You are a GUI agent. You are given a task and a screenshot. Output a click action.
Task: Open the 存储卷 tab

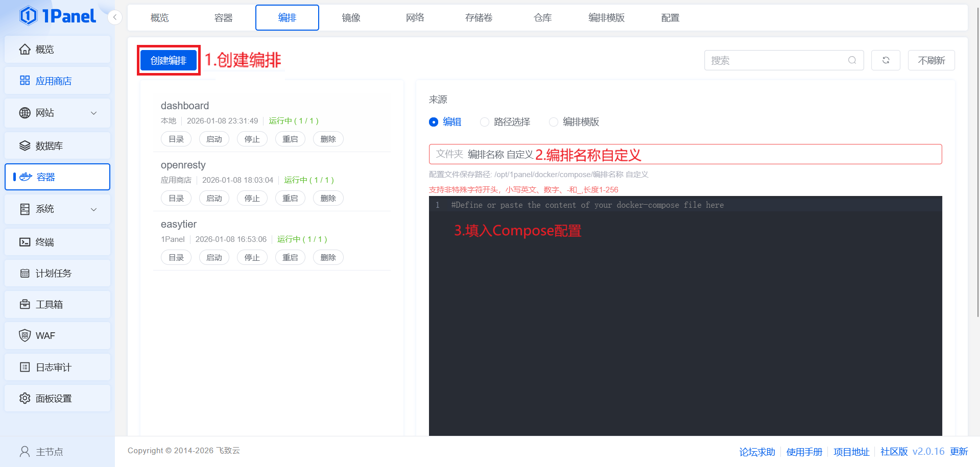coord(479,18)
